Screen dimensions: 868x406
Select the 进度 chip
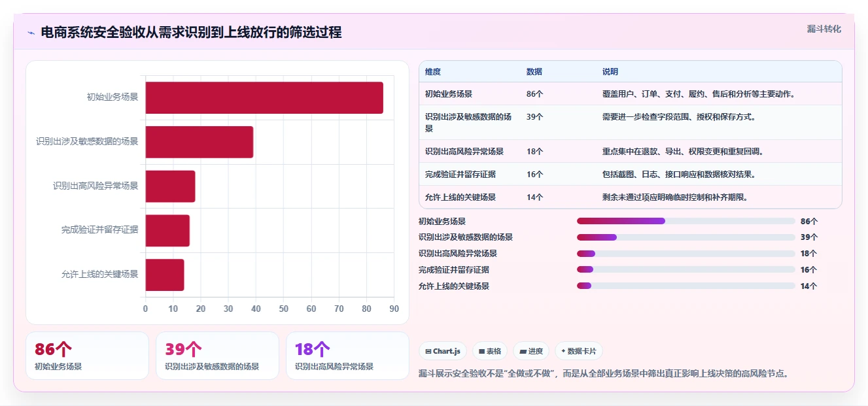pyautogui.click(x=531, y=351)
